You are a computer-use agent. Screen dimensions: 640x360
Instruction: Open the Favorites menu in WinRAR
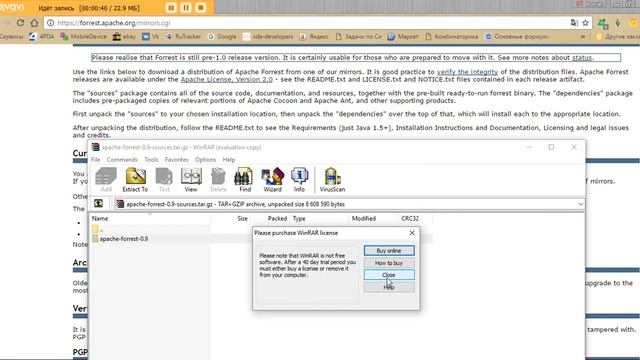coord(176,160)
